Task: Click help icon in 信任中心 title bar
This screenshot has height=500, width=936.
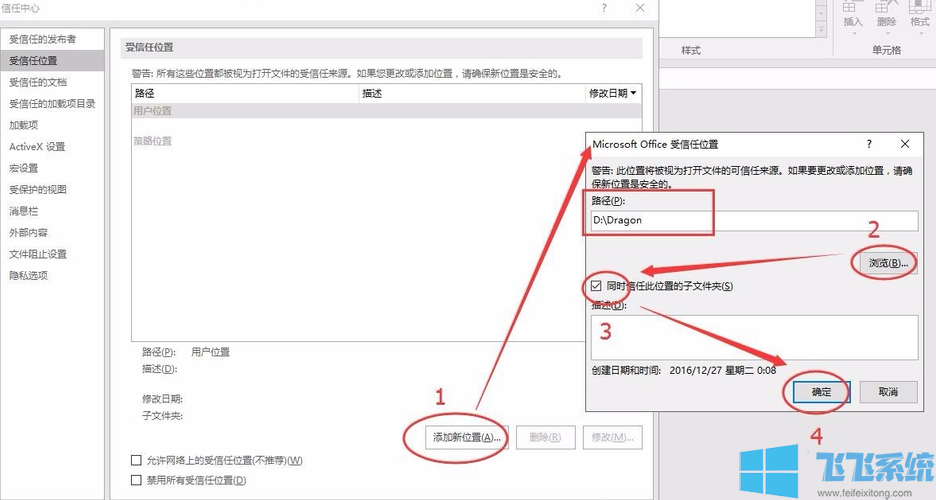Action: tap(604, 8)
